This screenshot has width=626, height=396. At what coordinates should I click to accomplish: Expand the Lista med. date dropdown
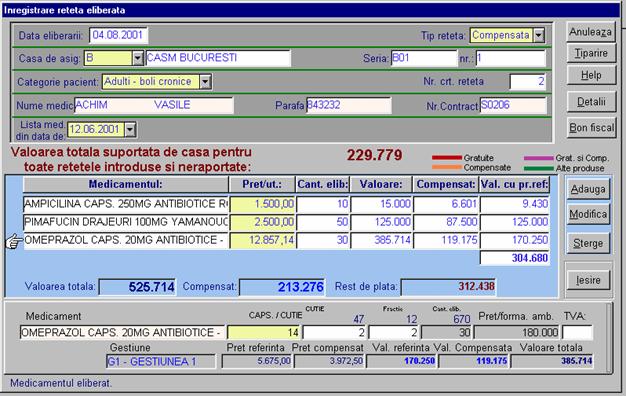pyautogui.click(x=130, y=129)
